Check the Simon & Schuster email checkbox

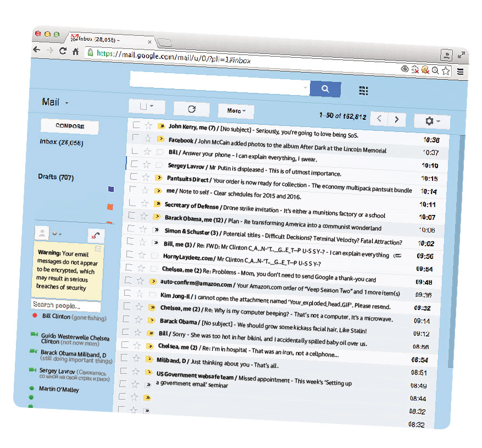[x=131, y=228]
